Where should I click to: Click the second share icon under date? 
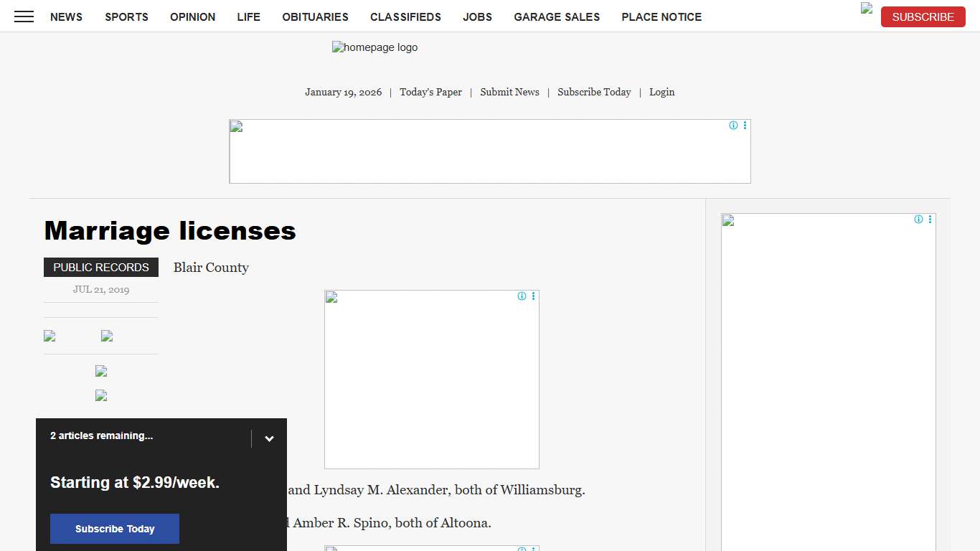[x=107, y=336]
